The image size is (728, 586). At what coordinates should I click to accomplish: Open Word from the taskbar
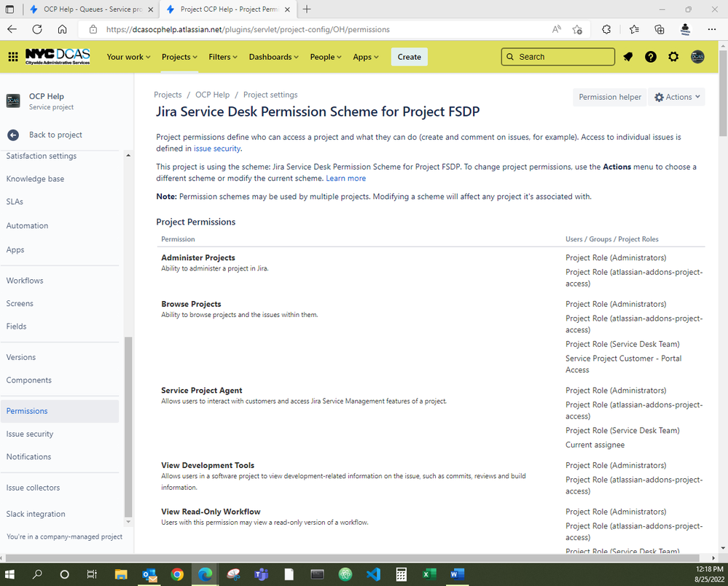pos(458,574)
